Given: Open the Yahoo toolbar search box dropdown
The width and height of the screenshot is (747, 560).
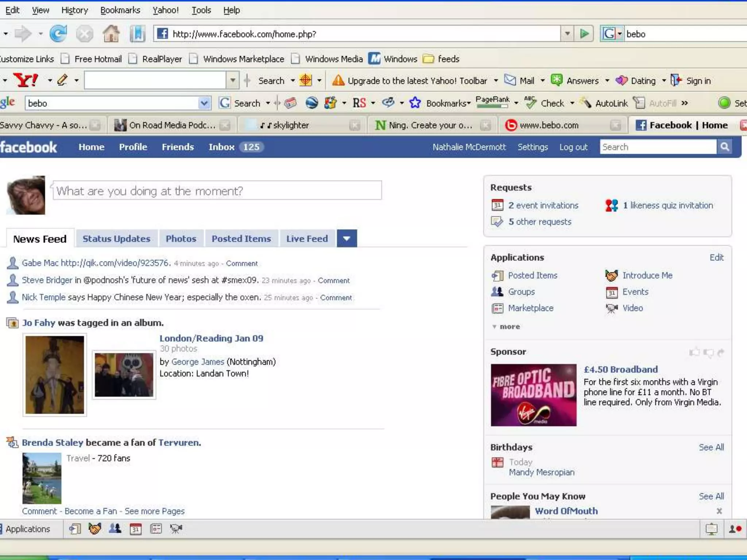Looking at the screenshot, I should 232,80.
